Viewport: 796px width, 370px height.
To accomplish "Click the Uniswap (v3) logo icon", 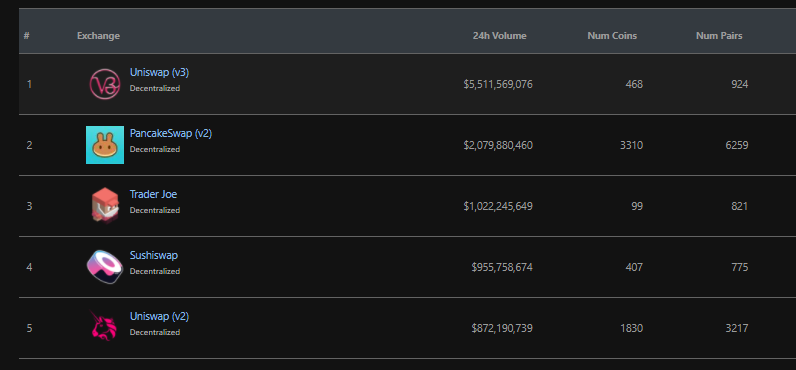I will coord(105,84).
